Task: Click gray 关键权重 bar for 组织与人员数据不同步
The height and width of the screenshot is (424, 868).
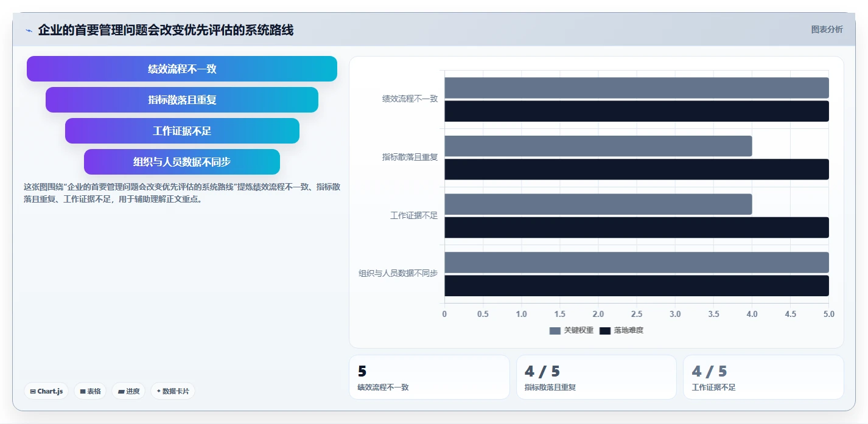Action: tap(637, 262)
